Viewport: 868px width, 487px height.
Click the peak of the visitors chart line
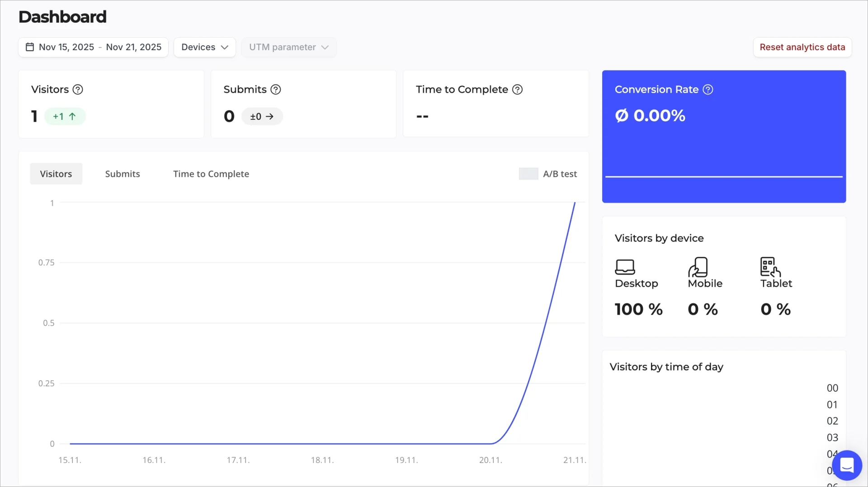tap(576, 204)
